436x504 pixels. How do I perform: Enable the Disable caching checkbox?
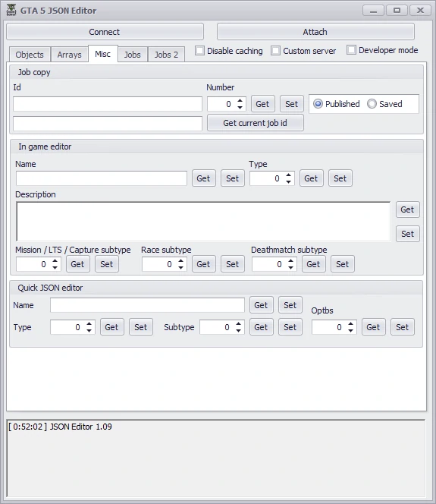click(x=199, y=51)
